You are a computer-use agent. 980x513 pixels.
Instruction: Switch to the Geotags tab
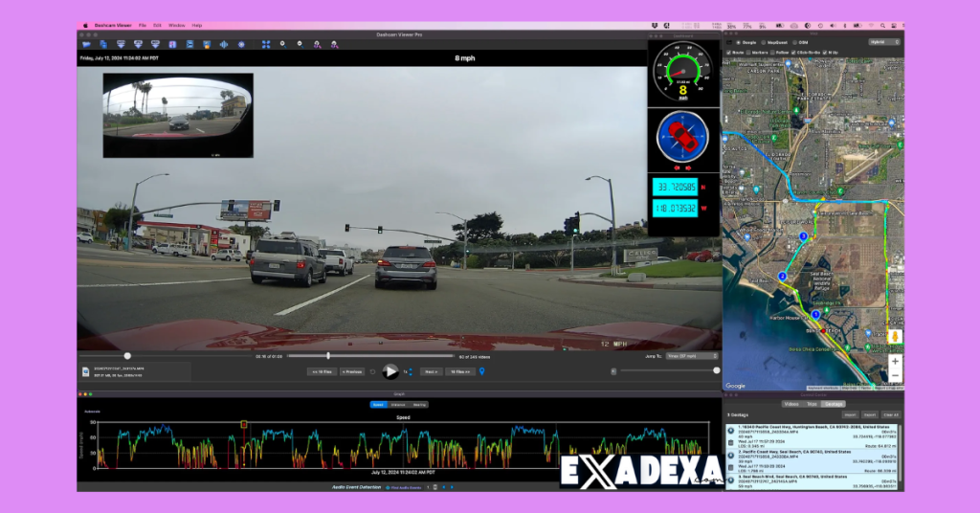tap(834, 404)
